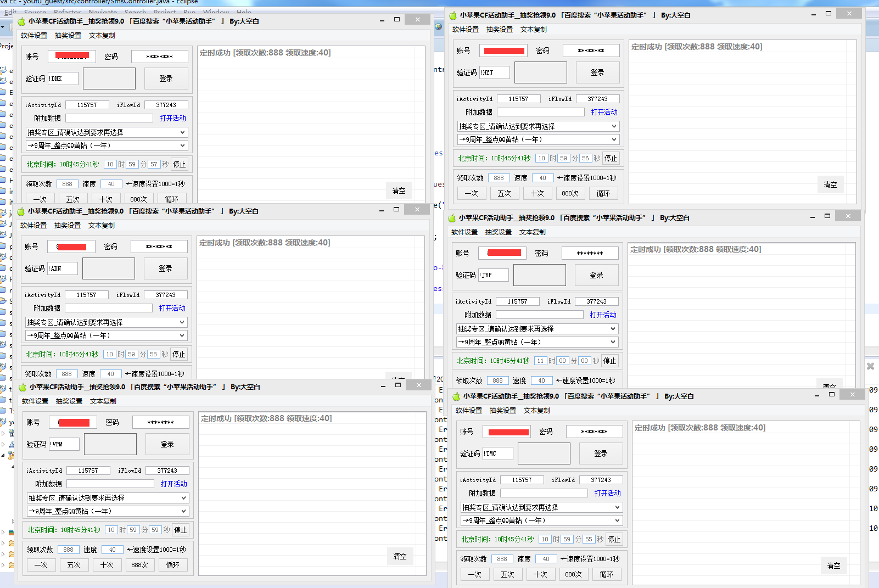Click the captcha image box beside !JBP
Screen dimensions: 879x588
(x=540, y=275)
